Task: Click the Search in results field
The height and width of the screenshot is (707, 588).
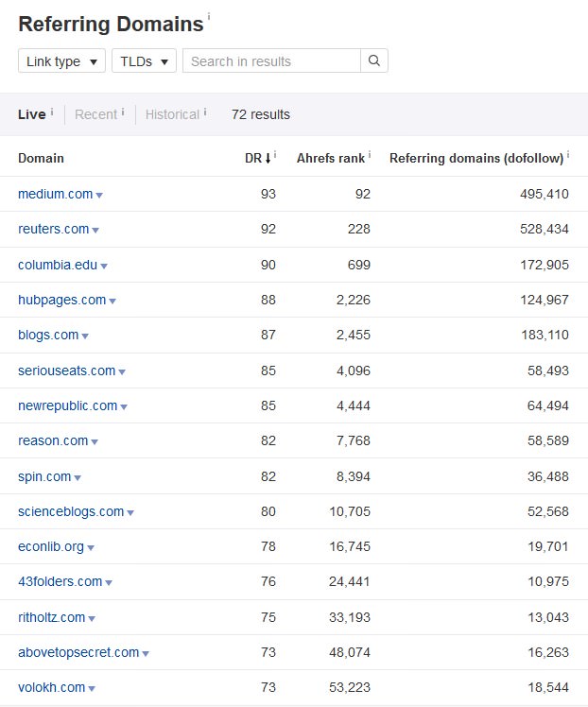Action: click(x=271, y=60)
